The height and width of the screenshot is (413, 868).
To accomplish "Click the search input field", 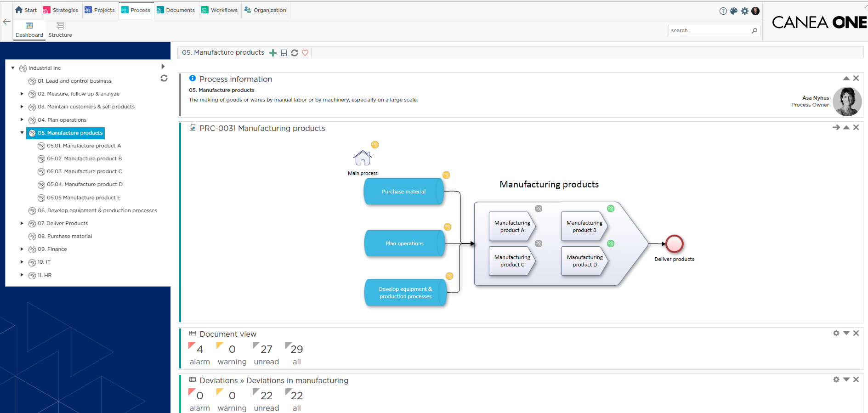I will [x=709, y=31].
